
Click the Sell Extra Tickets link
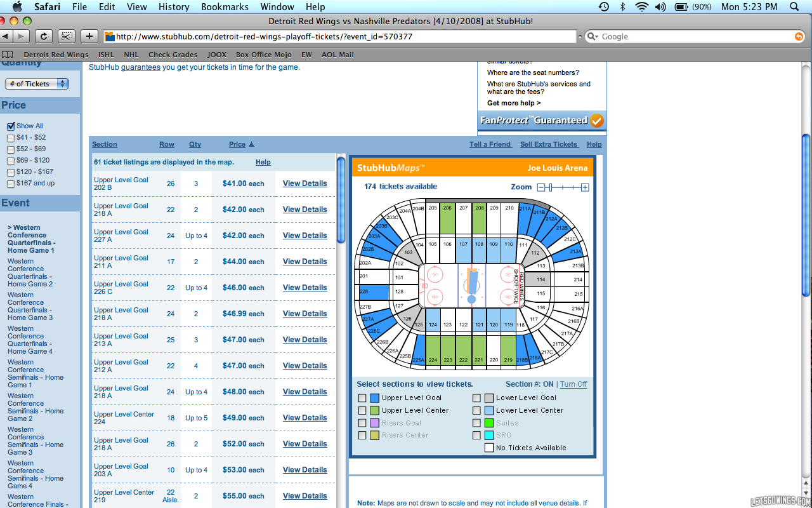tap(549, 144)
